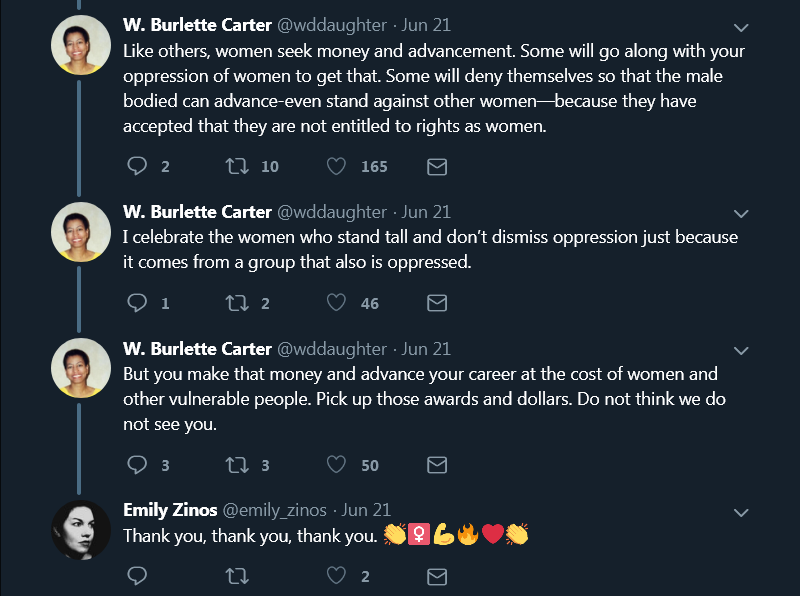800x596 pixels.
Task: Like the tweet with 50 likes
Action: (337, 465)
